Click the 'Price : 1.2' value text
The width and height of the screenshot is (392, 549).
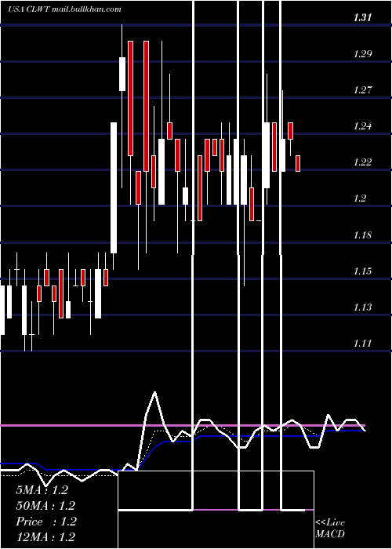46,522
